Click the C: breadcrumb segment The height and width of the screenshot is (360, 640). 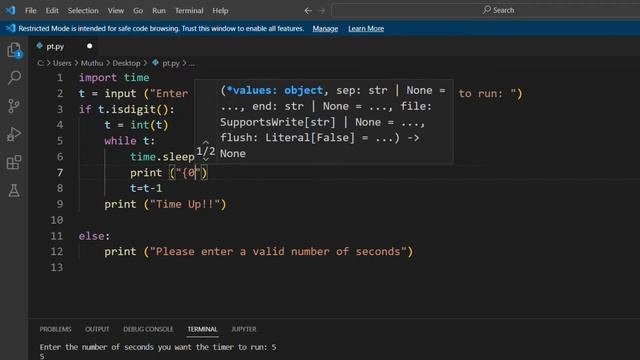pyautogui.click(x=41, y=63)
